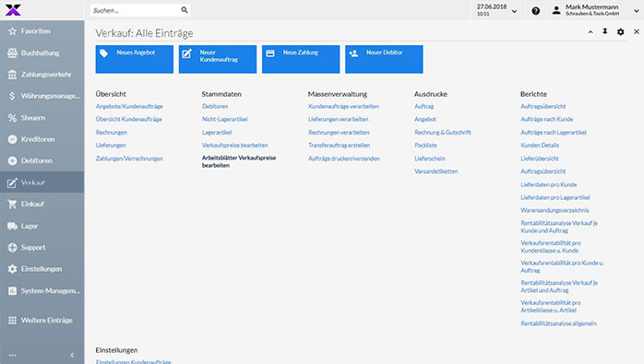Image resolution: width=644 pixels, height=364 pixels.
Task: Open Lieferungen verarbeiten link
Action: coord(339,119)
